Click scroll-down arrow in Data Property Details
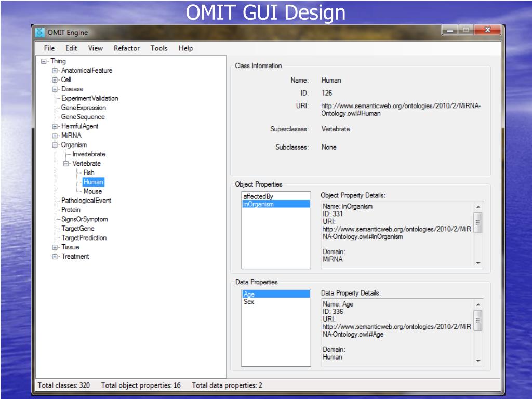The width and height of the screenshot is (532, 399). click(478, 361)
